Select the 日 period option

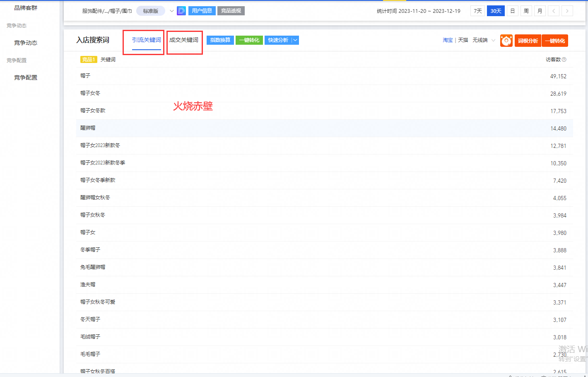[x=513, y=11]
